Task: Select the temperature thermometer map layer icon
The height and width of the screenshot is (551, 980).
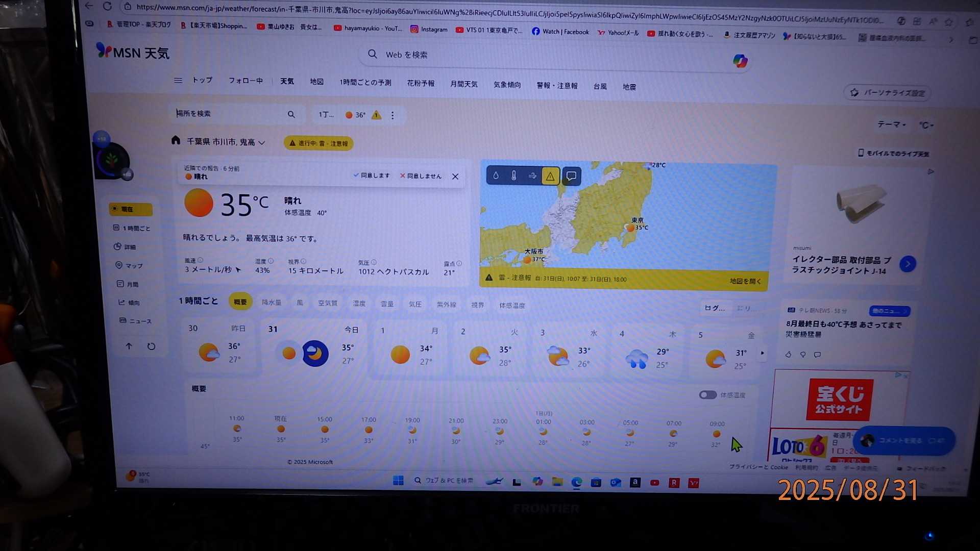Action: coord(513,176)
